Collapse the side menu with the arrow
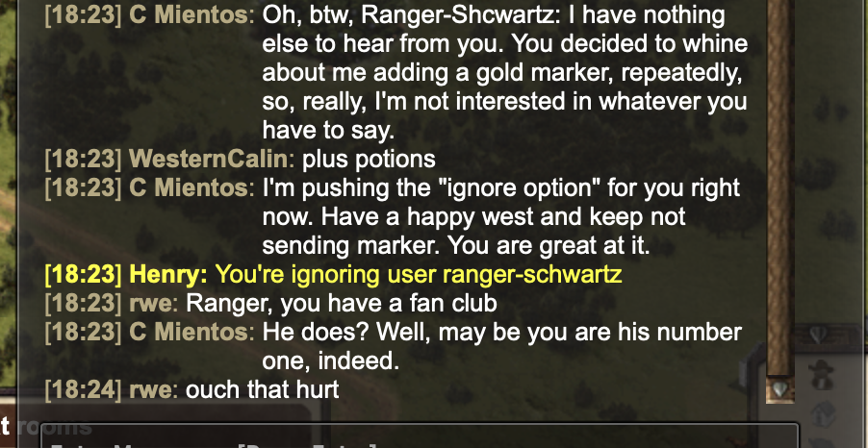Viewport: 868px width, 448px height. point(819,336)
